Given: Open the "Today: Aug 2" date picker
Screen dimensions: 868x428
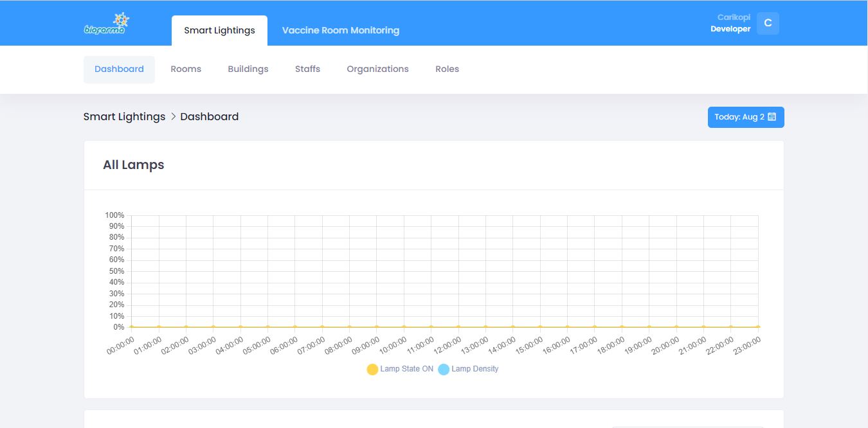Looking at the screenshot, I should coord(745,117).
